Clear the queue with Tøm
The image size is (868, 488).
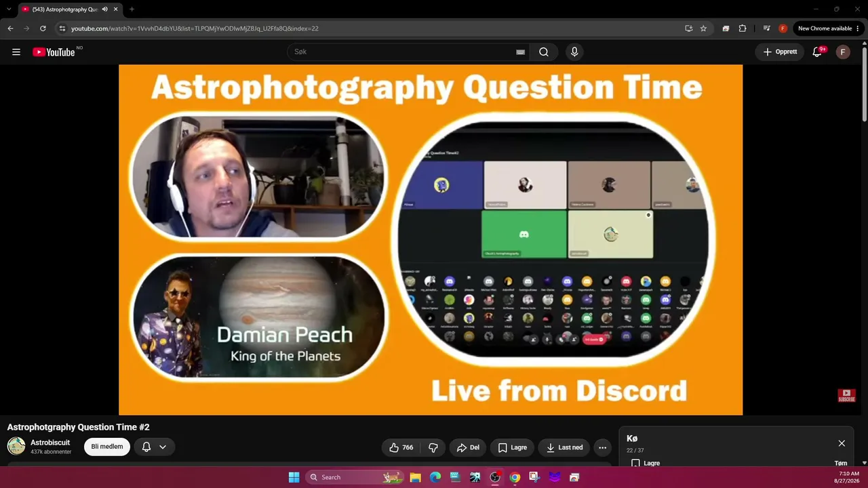pos(841,464)
